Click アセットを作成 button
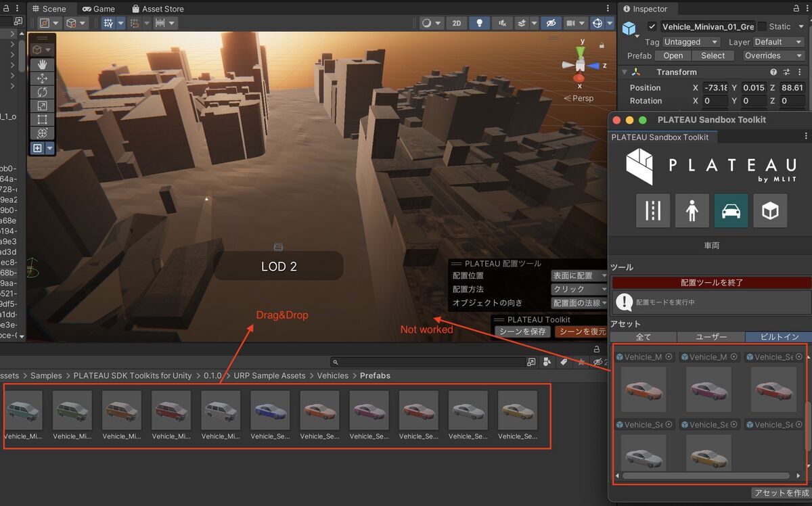The height and width of the screenshot is (506, 812). pos(781,493)
